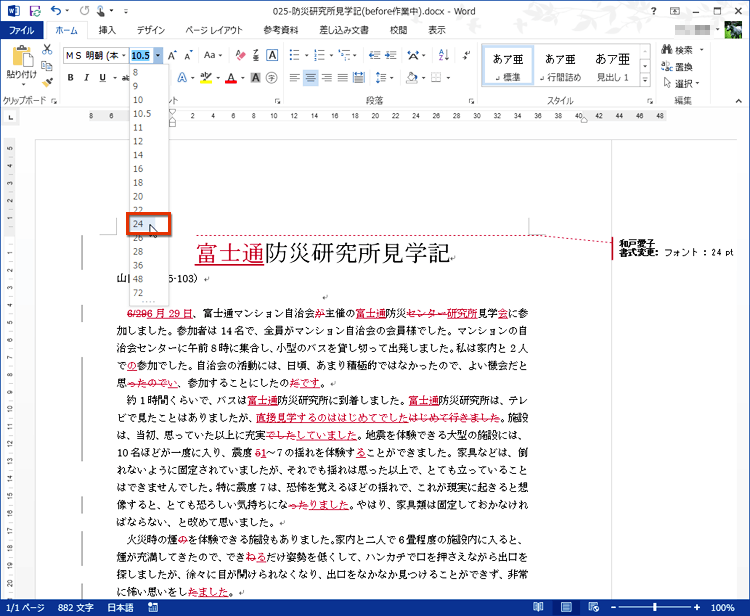Open bullets list dropdown arrow
Image resolution: width=750 pixels, height=616 pixels.
click(306, 55)
